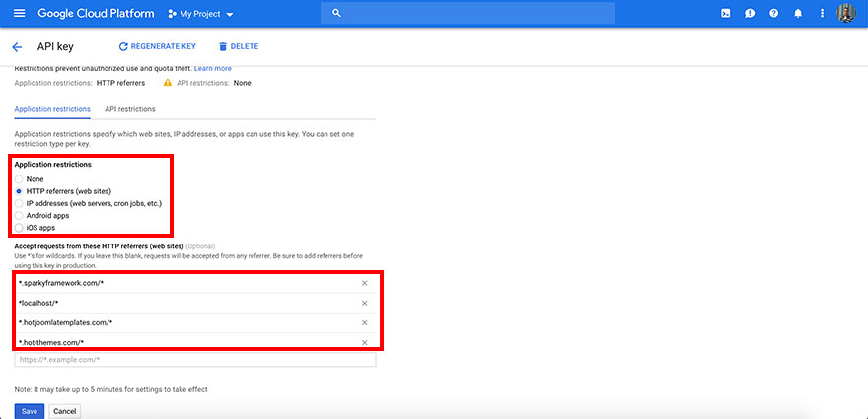Click the DELETE key button
Viewport: 868px width, 419px height.
coord(239,46)
